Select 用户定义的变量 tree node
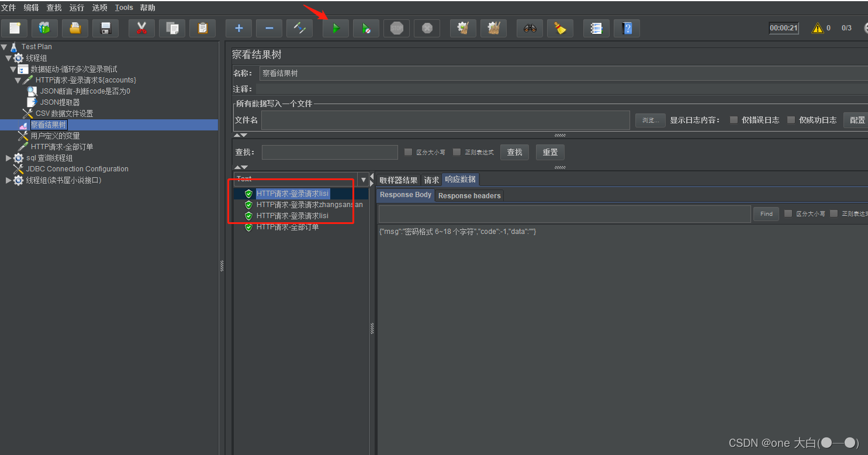This screenshot has width=868, height=455. [x=55, y=136]
